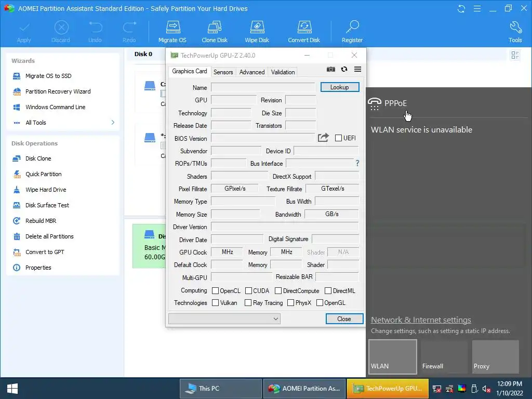Toggle the PhysX checkbox
This screenshot has width=532, height=399.
coord(290,303)
